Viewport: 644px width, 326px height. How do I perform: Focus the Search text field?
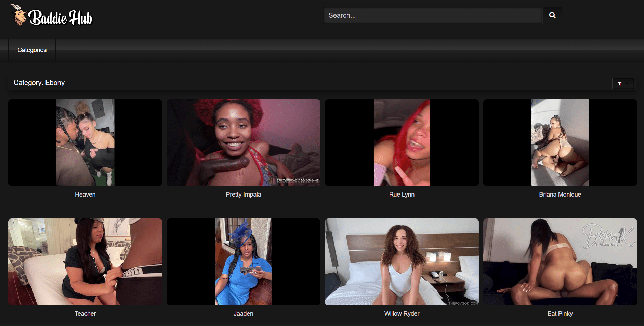432,15
